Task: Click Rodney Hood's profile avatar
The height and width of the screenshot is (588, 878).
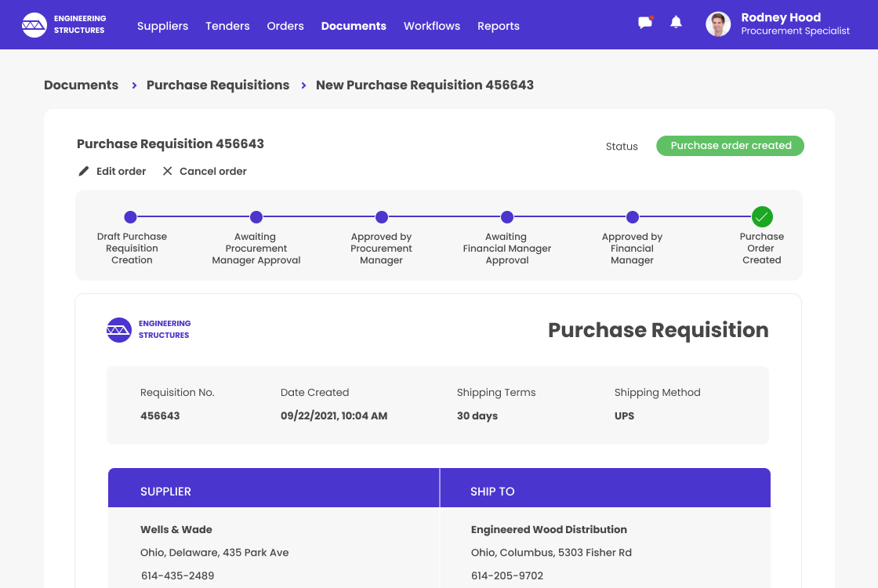Action: coord(717,24)
